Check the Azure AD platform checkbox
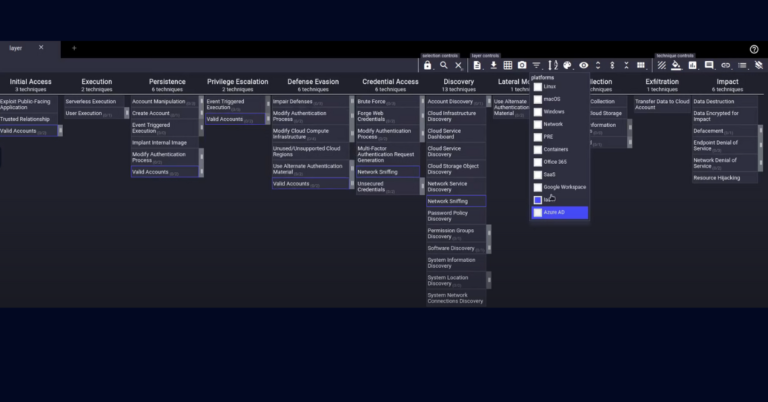 (538, 213)
